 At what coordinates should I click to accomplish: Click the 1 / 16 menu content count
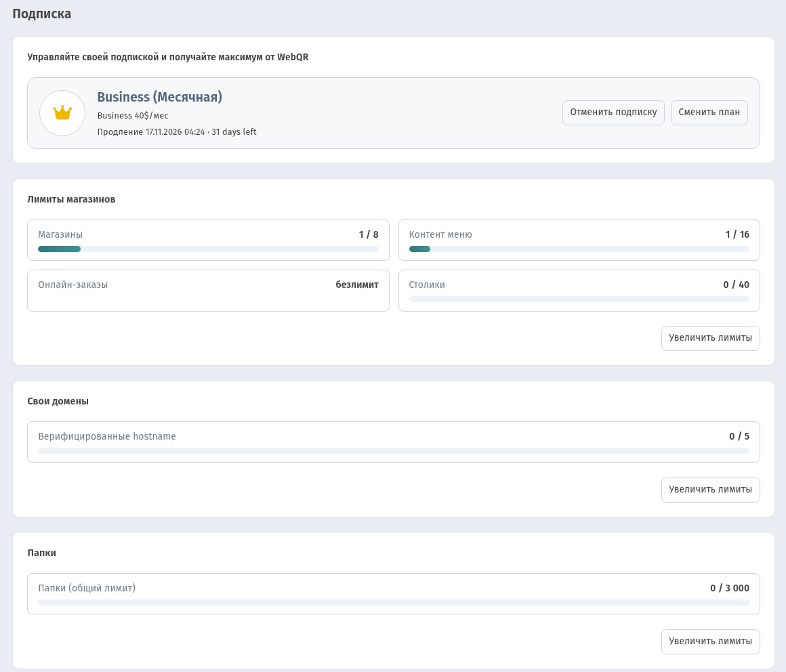(737, 234)
